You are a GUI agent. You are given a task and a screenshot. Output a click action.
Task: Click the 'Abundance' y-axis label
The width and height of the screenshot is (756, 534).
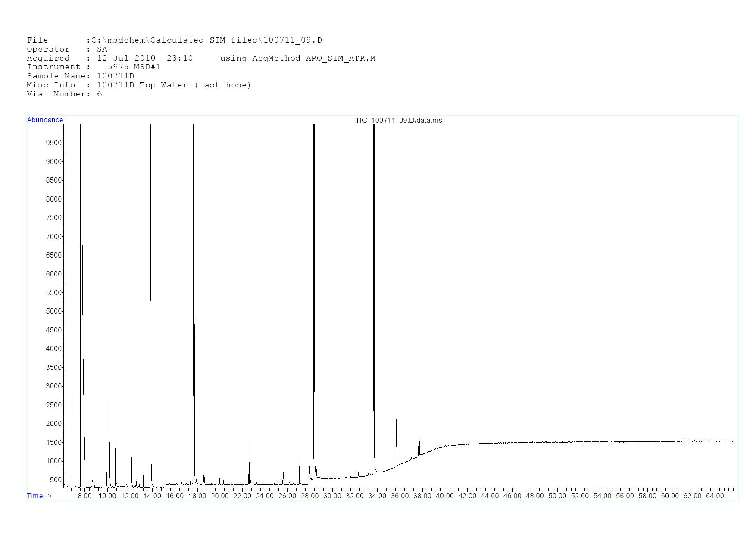pos(45,120)
